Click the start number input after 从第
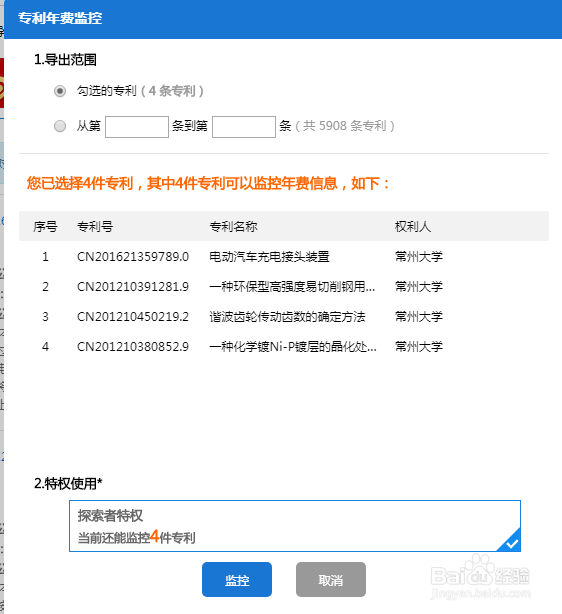Image resolution: width=562 pixels, height=614 pixels. click(x=137, y=127)
